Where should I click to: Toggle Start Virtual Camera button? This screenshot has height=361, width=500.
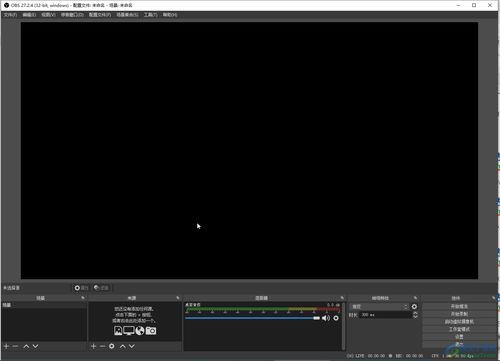click(x=459, y=321)
